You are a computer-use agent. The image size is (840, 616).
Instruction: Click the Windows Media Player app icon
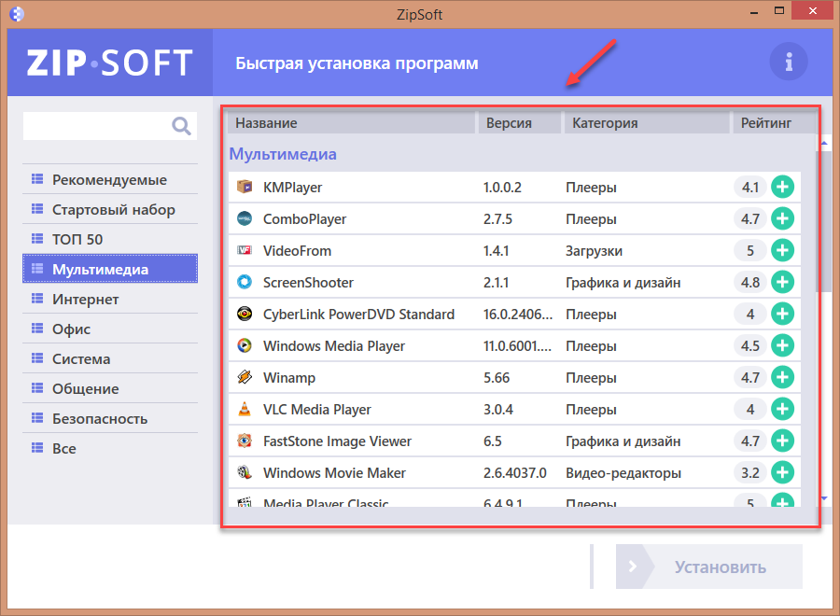tap(245, 345)
